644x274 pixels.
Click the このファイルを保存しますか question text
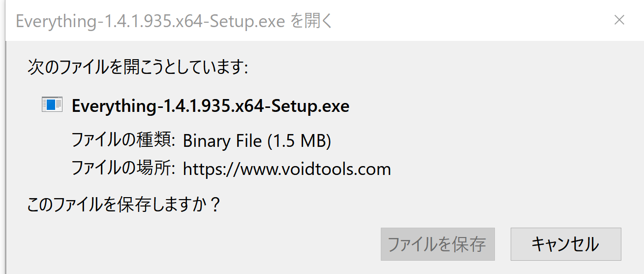(x=123, y=204)
